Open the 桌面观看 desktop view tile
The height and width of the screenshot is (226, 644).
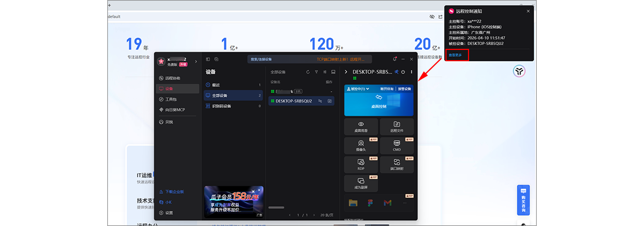361,127
